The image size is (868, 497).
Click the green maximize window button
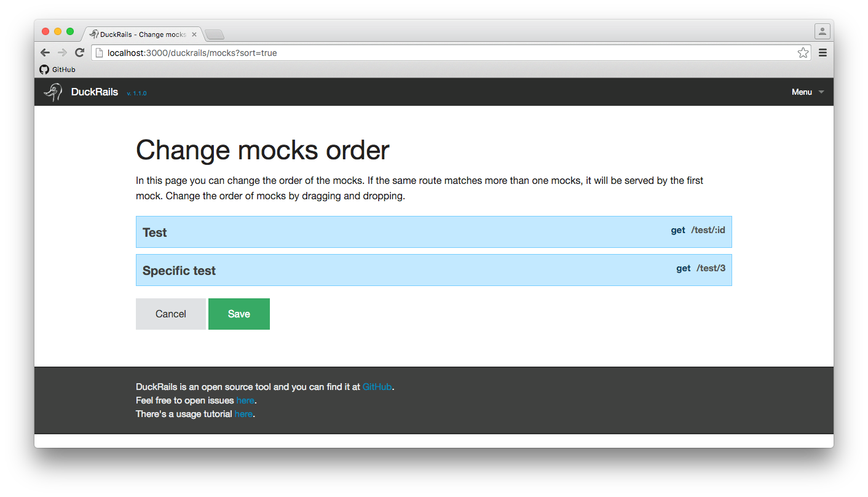pos(70,31)
